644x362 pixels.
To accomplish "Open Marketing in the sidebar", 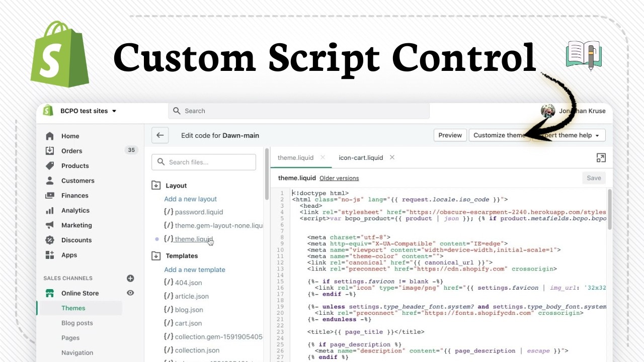I will tap(76, 225).
